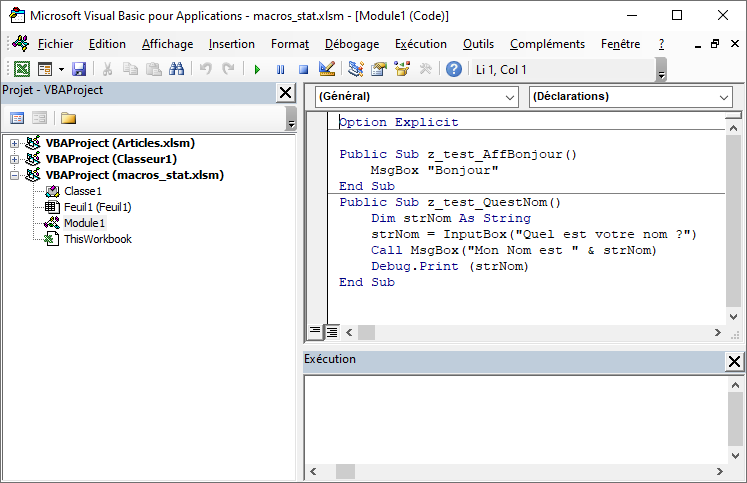Stop execution with the Reset square icon
Viewport: 747px width, 483px height.
click(303, 70)
